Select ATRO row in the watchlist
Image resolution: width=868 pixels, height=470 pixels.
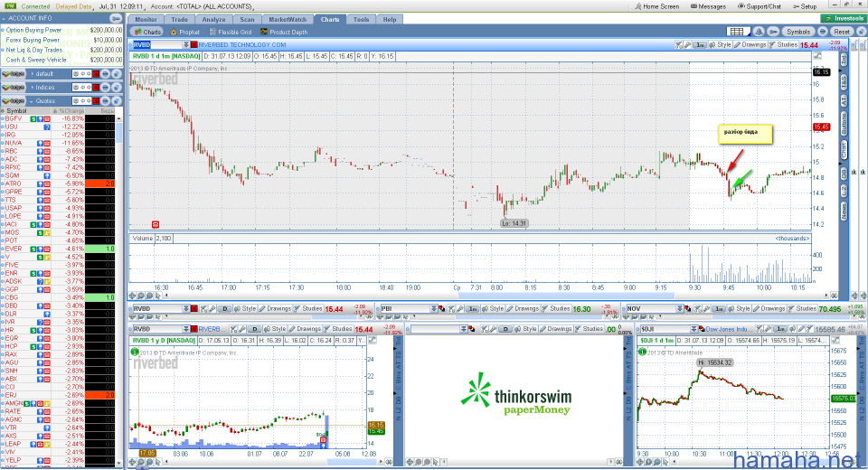(x=58, y=183)
